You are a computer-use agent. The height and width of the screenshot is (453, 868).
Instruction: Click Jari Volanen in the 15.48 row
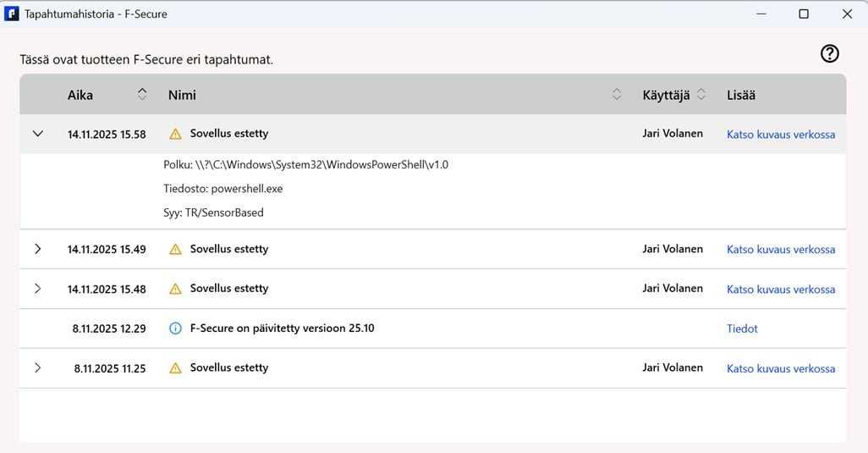pyautogui.click(x=673, y=289)
